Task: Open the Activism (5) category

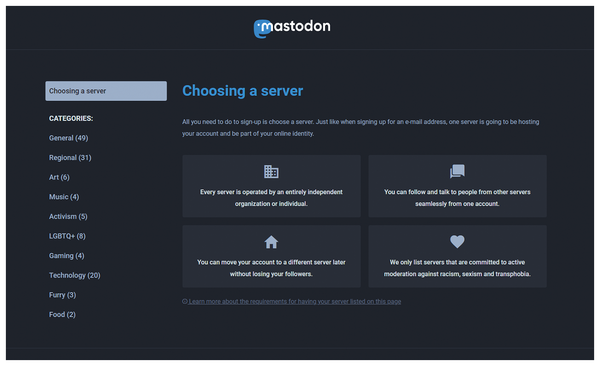Action: coord(68,216)
